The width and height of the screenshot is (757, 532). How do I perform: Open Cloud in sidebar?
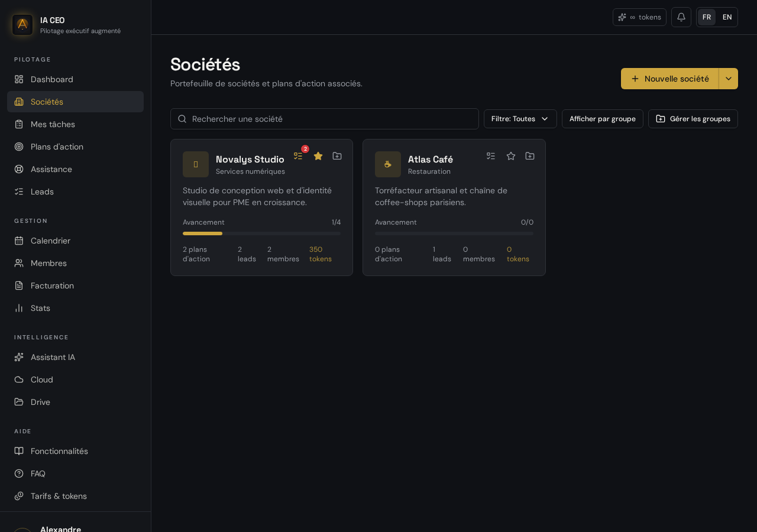[75, 379]
